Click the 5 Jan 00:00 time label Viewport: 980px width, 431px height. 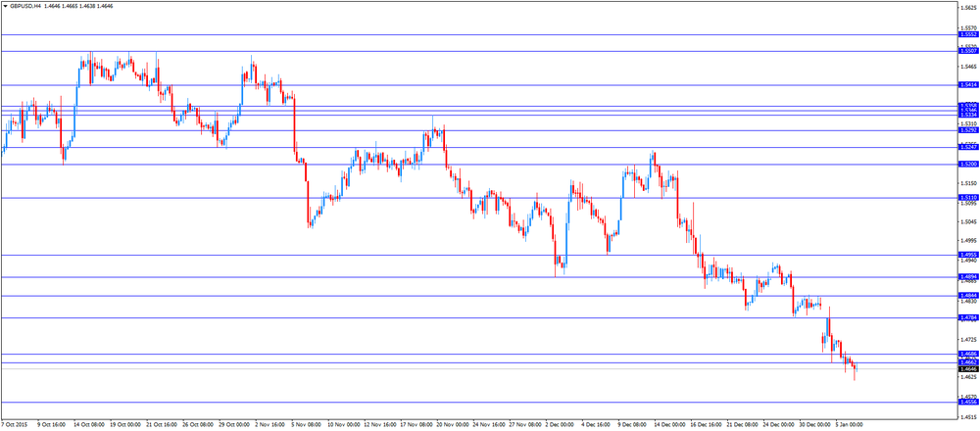[851, 424]
